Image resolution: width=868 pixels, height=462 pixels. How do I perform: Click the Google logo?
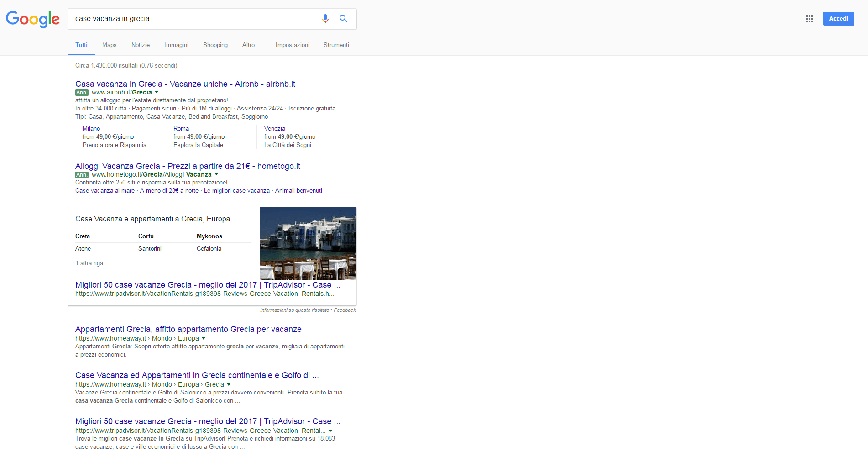tap(33, 19)
